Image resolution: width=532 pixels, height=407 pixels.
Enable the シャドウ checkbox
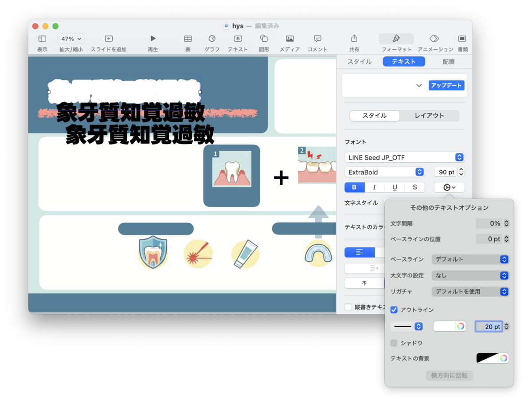[394, 343]
